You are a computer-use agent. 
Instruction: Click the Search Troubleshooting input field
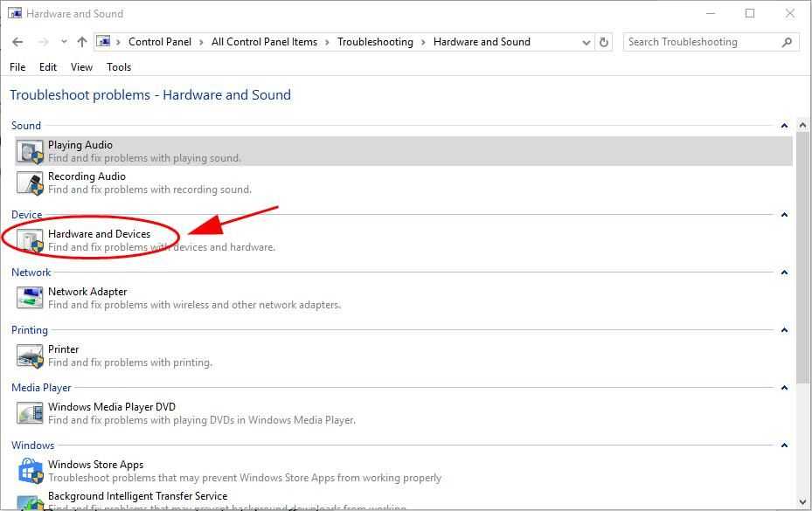699,42
